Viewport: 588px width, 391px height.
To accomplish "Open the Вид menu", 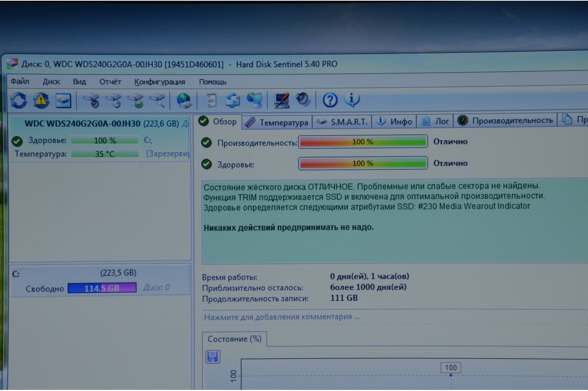I will click(x=79, y=82).
